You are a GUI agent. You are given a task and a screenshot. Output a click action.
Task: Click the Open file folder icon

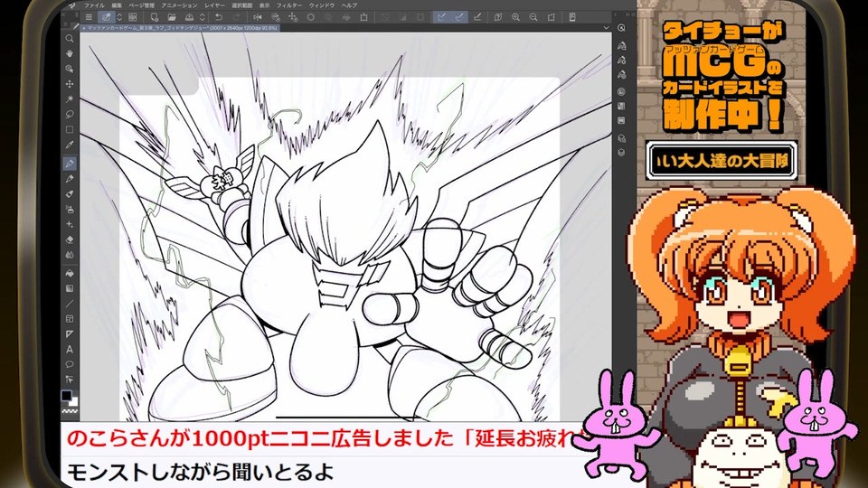coord(172,17)
